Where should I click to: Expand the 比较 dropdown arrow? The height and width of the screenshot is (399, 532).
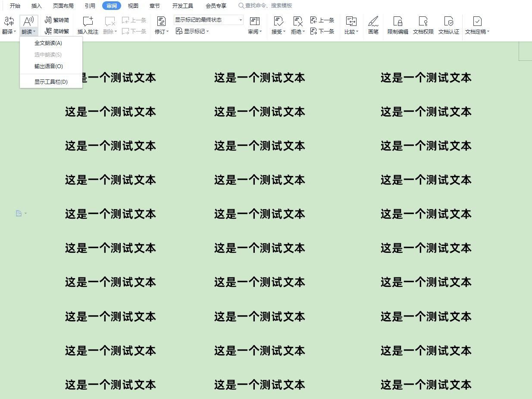click(357, 32)
